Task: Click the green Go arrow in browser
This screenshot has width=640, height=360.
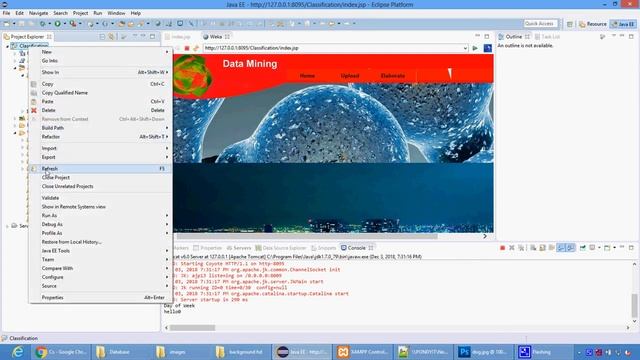Action: pos(475,48)
